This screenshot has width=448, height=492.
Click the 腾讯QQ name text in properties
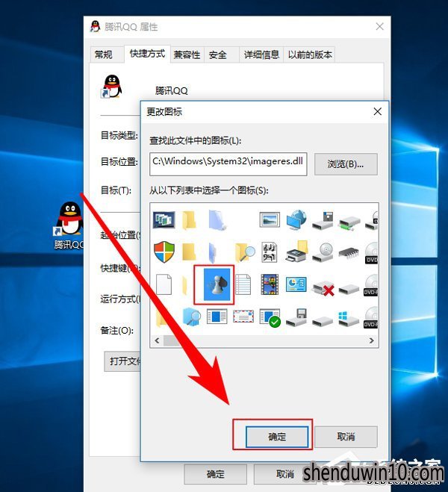171,90
